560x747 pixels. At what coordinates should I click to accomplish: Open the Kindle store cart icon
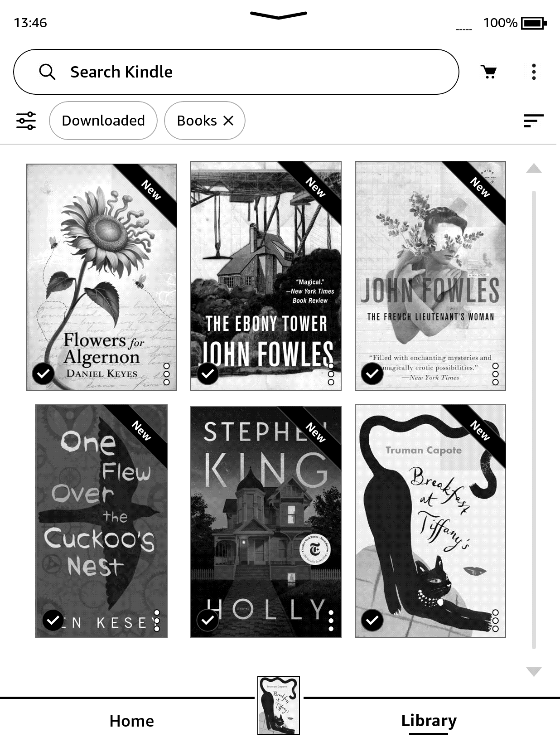click(x=488, y=72)
